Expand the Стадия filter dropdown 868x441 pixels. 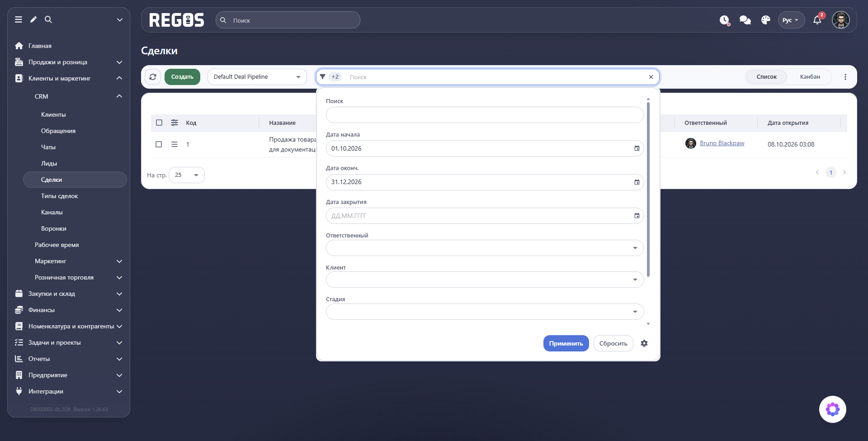485,312
